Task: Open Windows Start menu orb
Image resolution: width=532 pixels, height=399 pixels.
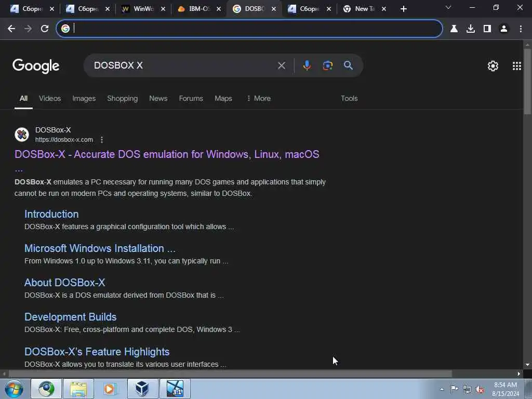Action: point(14,389)
